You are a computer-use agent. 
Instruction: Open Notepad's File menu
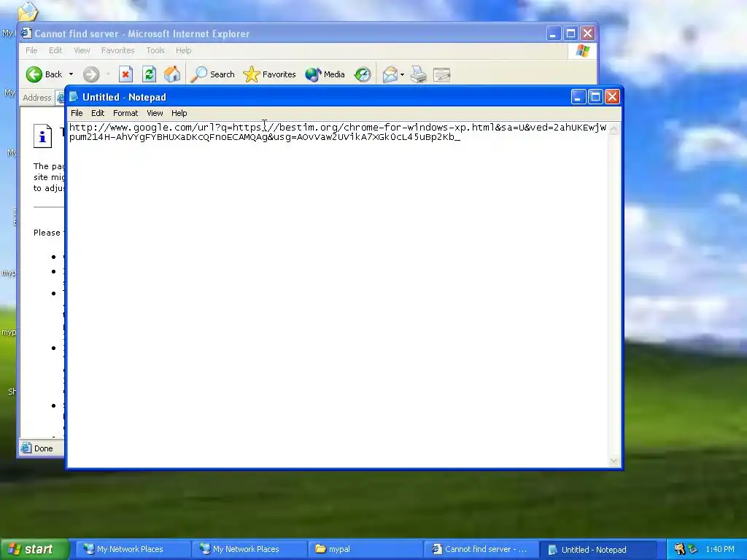pyautogui.click(x=76, y=113)
